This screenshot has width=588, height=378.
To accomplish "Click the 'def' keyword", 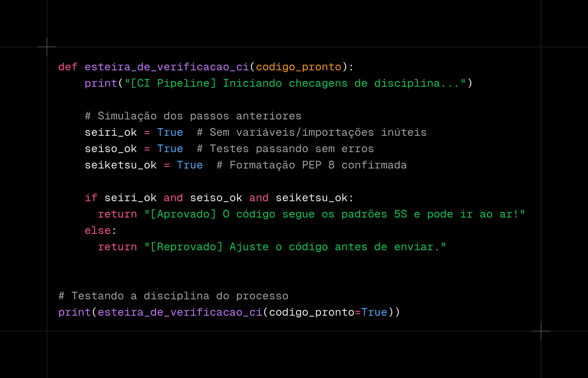I will (x=68, y=67).
